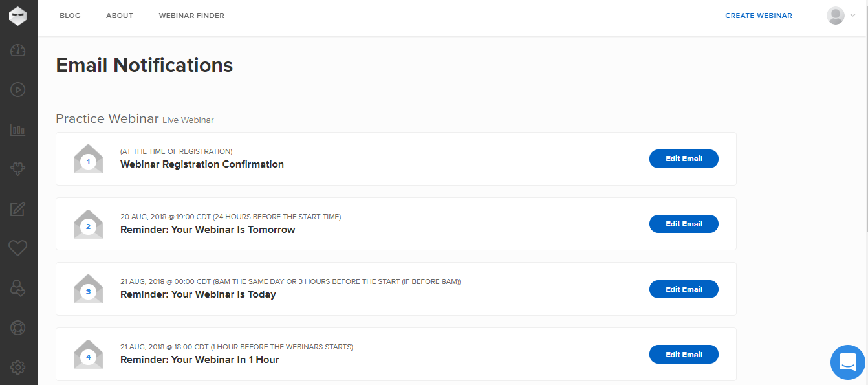
Task: Open the play-circle webinars icon
Action: click(18, 90)
